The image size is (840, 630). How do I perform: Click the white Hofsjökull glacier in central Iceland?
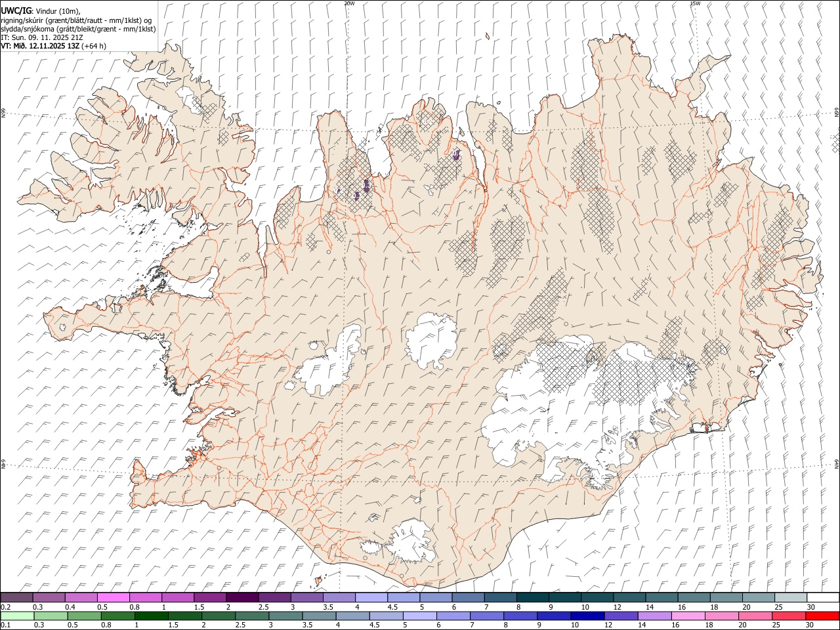pyautogui.click(x=430, y=341)
